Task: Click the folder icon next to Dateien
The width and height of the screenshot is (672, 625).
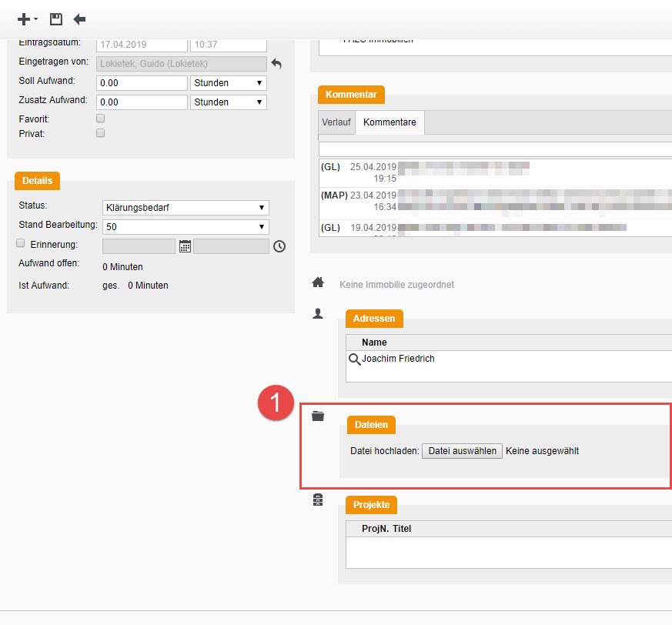Action: pos(318,416)
